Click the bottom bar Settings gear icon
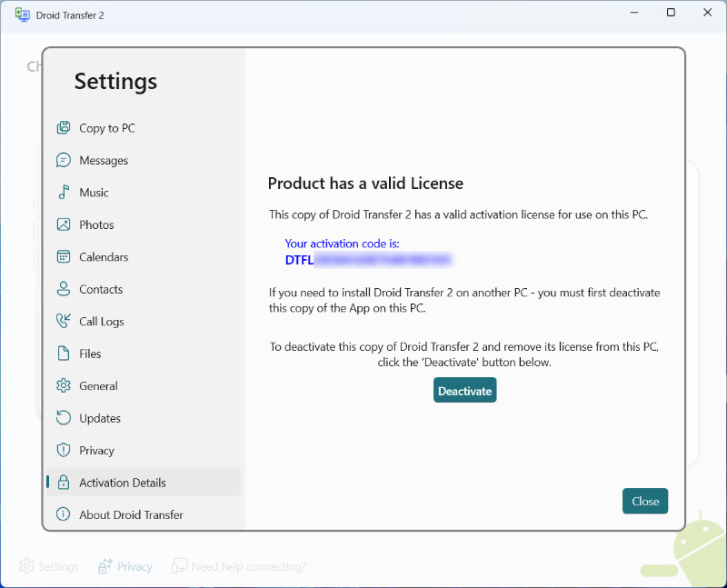The image size is (727, 588). tap(26, 566)
